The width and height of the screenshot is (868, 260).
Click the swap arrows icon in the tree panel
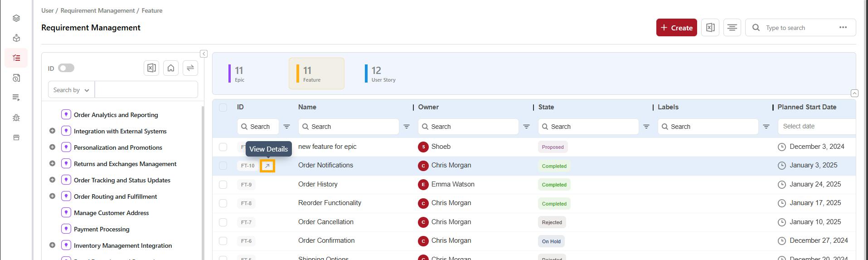pos(190,68)
